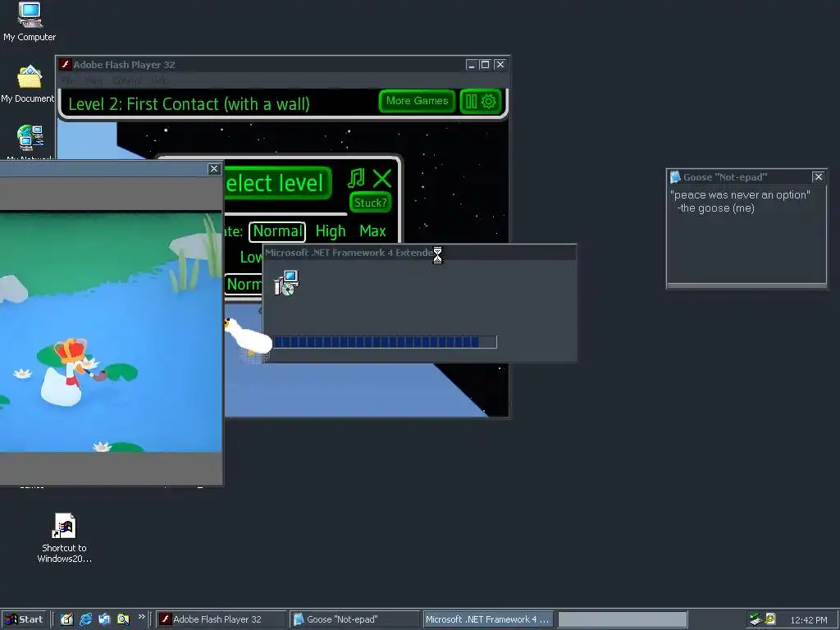Click the More Games button
Screen dimensions: 840x630
pos(417,101)
